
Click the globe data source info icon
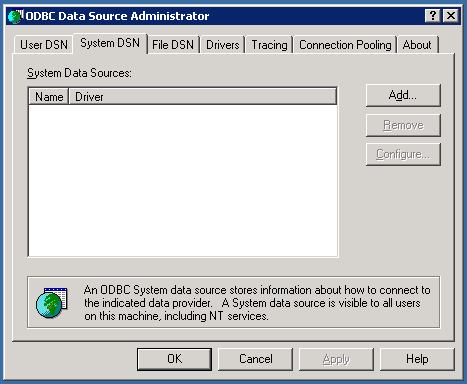coord(52,302)
